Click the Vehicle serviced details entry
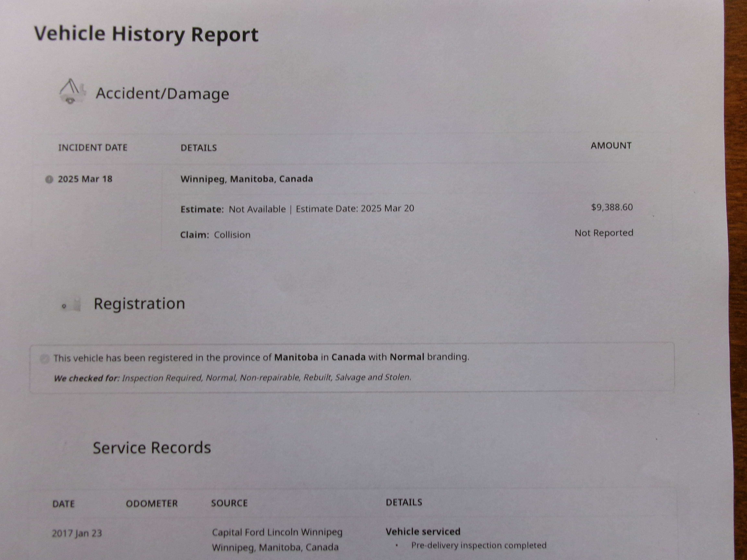 [x=423, y=531]
